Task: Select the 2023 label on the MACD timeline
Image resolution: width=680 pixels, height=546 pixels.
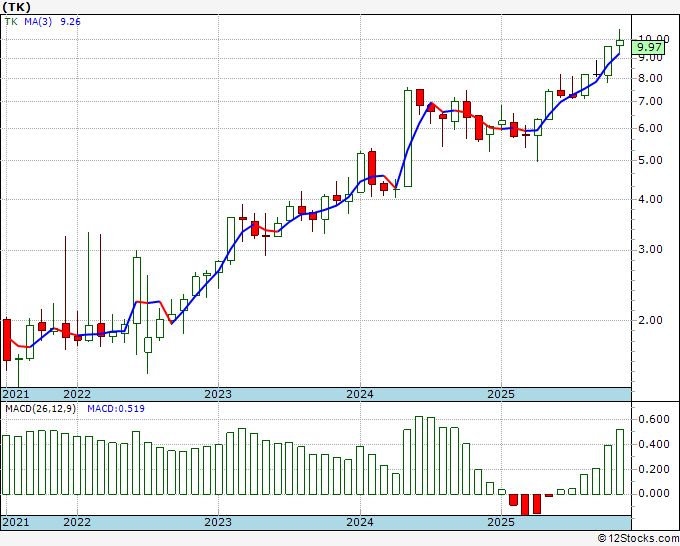Action: tap(218, 522)
